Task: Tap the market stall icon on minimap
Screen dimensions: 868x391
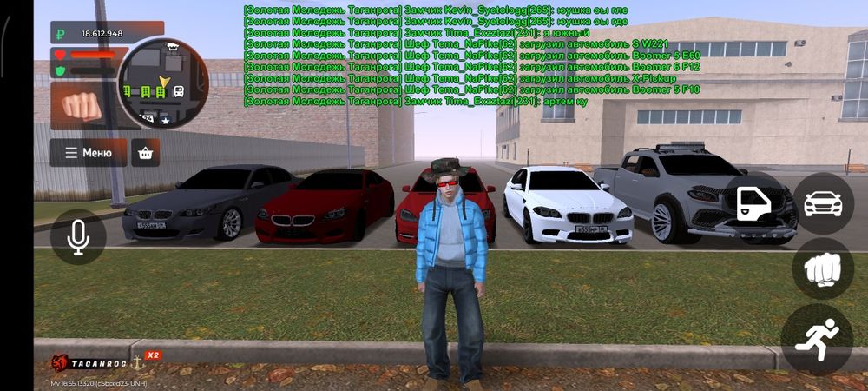Action: pyautogui.click(x=174, y=47)
